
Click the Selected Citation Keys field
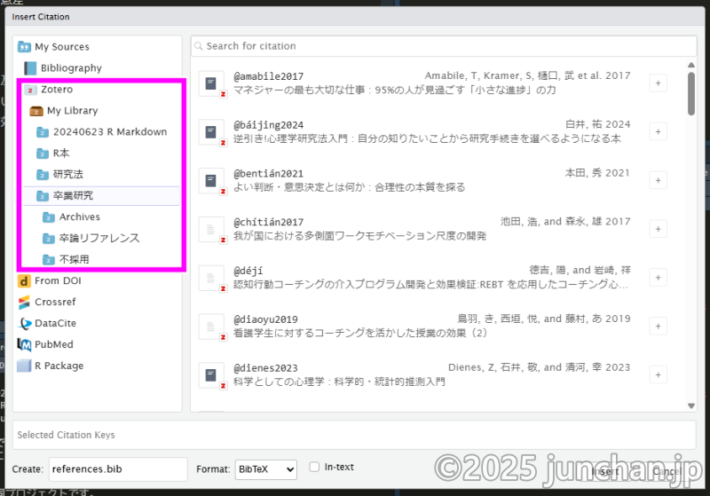point(354,435)
